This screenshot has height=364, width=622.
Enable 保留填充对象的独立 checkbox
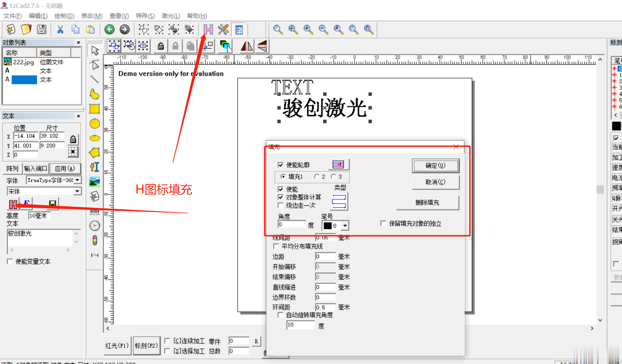[x=383, y=223]
